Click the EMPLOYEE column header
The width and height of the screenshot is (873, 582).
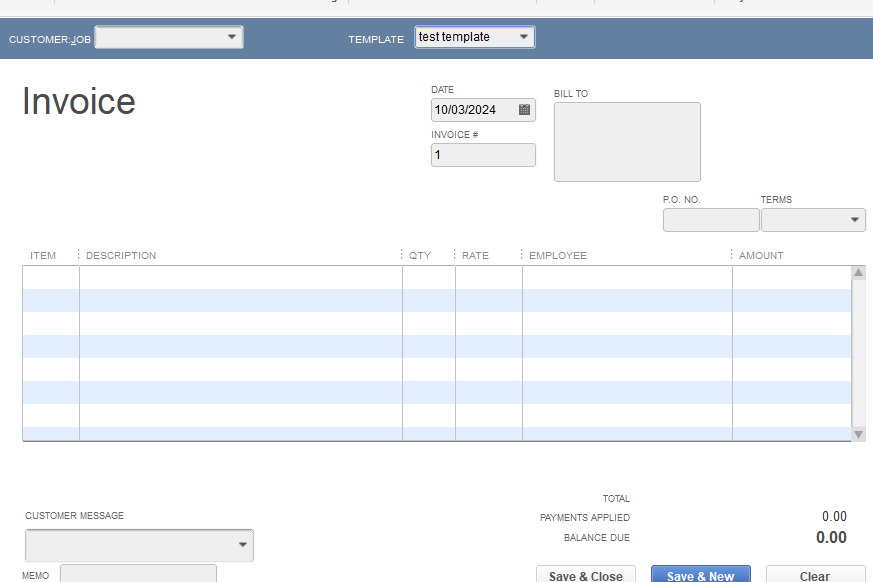coord(556,255)
